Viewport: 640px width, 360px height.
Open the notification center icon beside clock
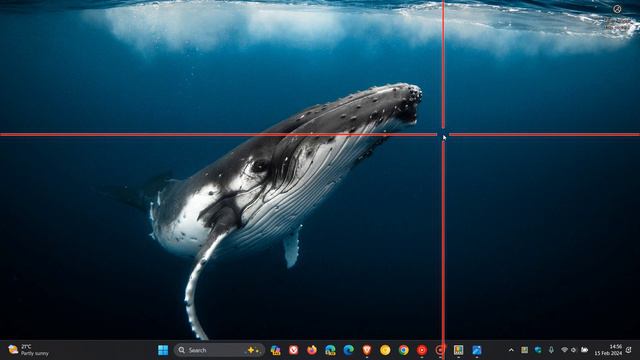(629, 350)
